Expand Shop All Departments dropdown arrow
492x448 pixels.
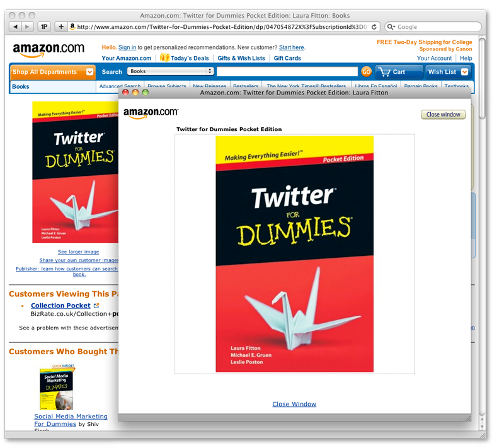pos(89,72)
